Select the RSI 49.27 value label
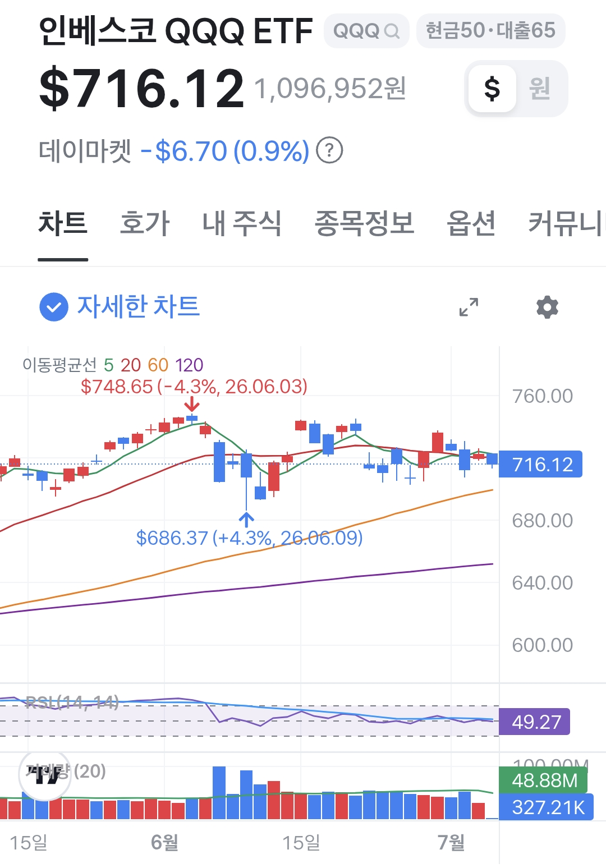Screen dimensions: 606x868 pyautogui.click(x=534, y=722)
